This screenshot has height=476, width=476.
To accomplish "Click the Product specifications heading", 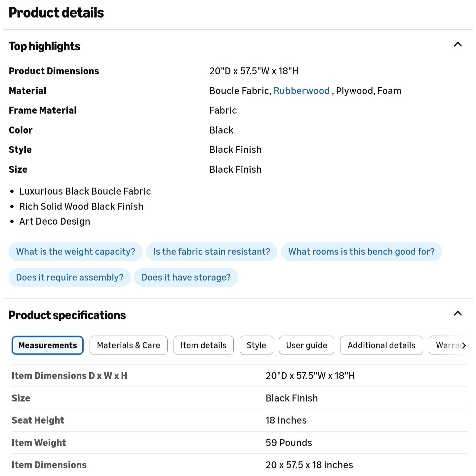I will 67,315.
